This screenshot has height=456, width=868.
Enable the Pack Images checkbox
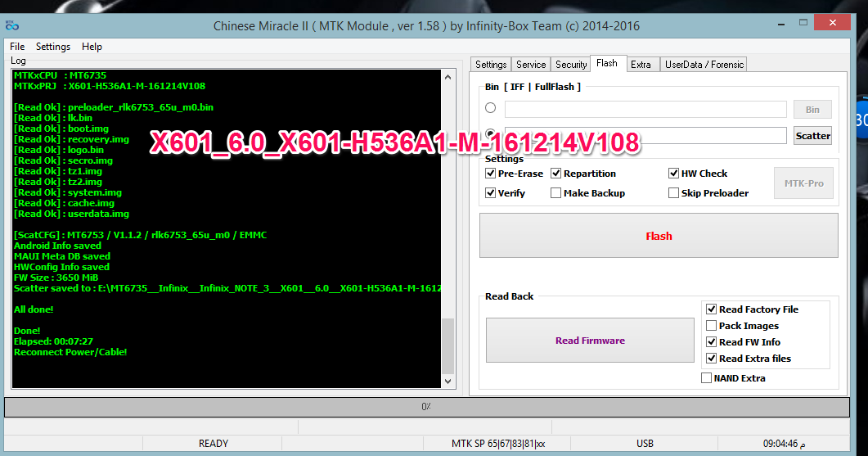712,326
